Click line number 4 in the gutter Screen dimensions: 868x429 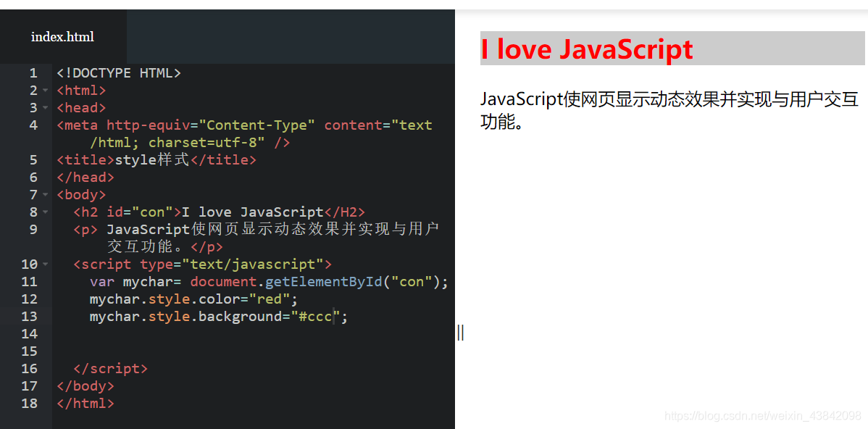33,125
